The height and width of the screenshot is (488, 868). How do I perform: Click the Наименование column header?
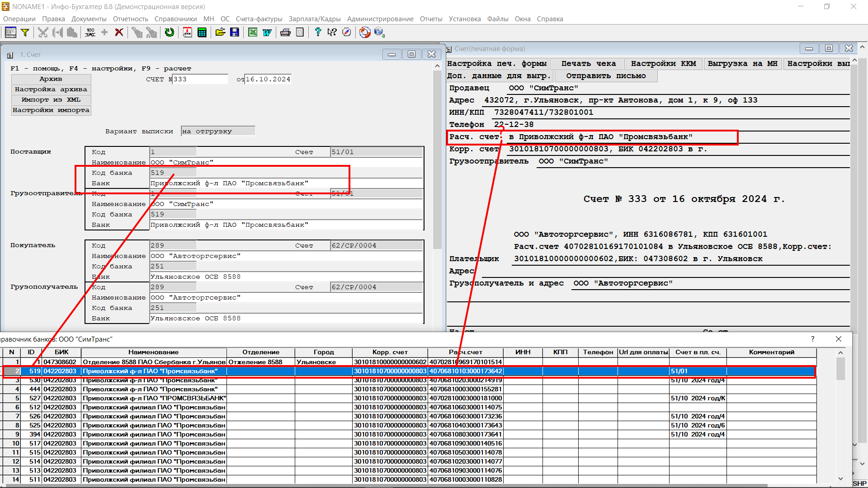pyautogui.click(x=154, y=352)
